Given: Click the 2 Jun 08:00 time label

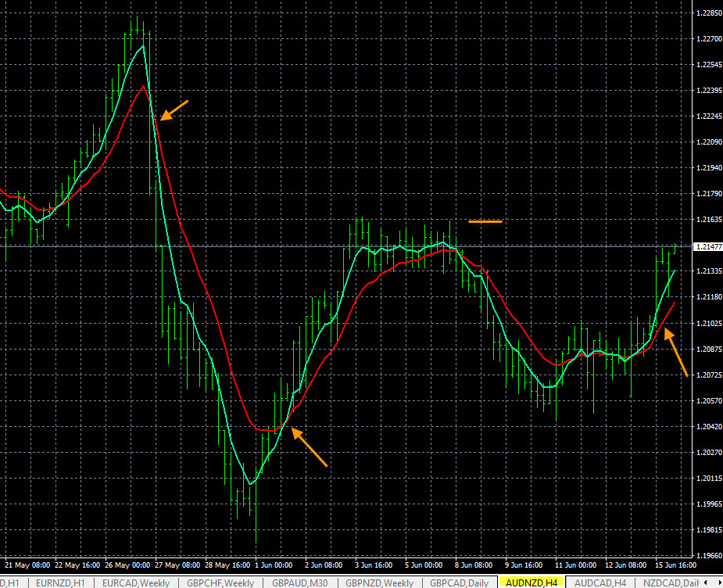Looking at the screenshot, I should [x=324, y=565].
